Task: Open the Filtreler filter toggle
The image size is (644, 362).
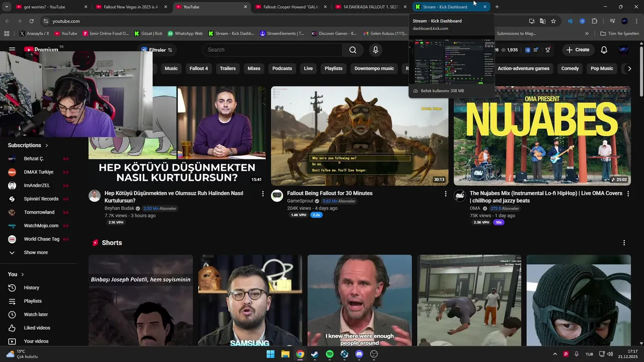Action: coord(156,50)
